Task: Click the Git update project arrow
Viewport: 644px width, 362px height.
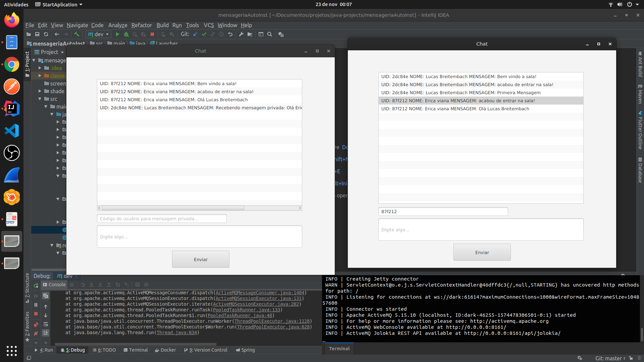Action: point(195,34)
